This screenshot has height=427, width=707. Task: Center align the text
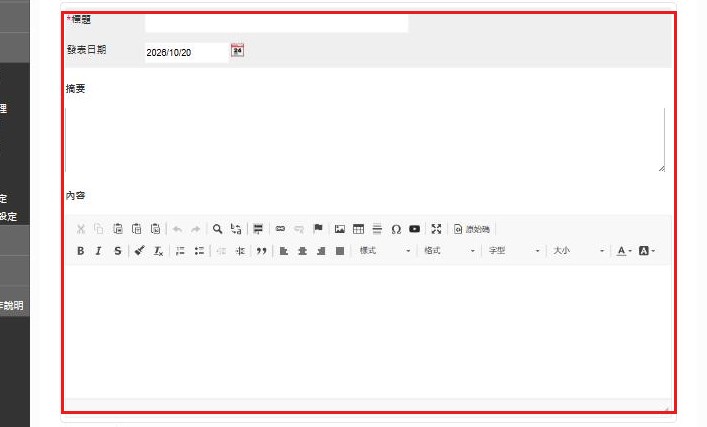point(303,251)
